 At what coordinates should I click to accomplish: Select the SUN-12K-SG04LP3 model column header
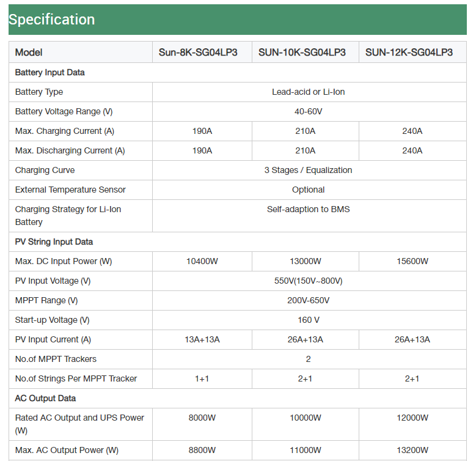(412, 52)
